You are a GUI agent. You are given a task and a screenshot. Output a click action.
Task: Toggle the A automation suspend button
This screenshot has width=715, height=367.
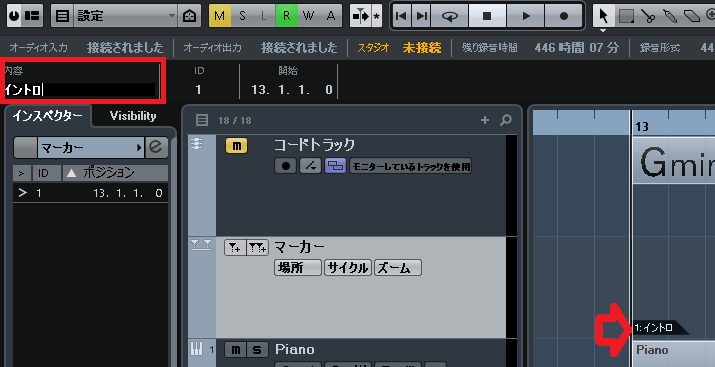coord(331,16)
